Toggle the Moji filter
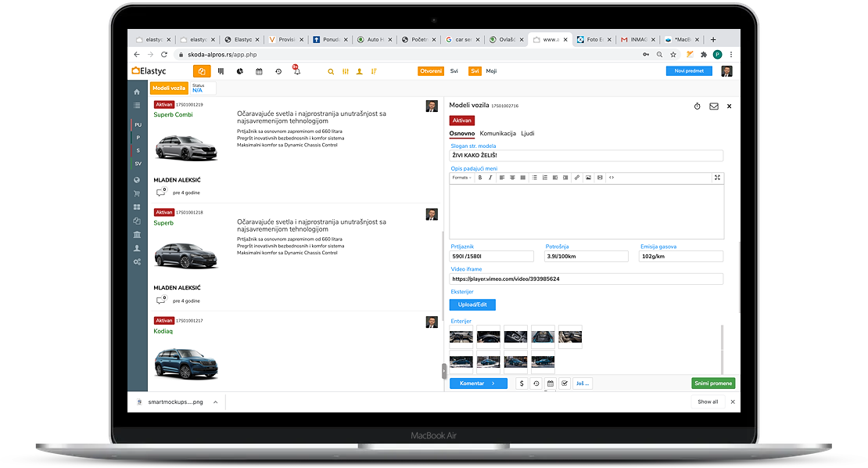This screenshot has height=468, width=868. pos(492,71)
